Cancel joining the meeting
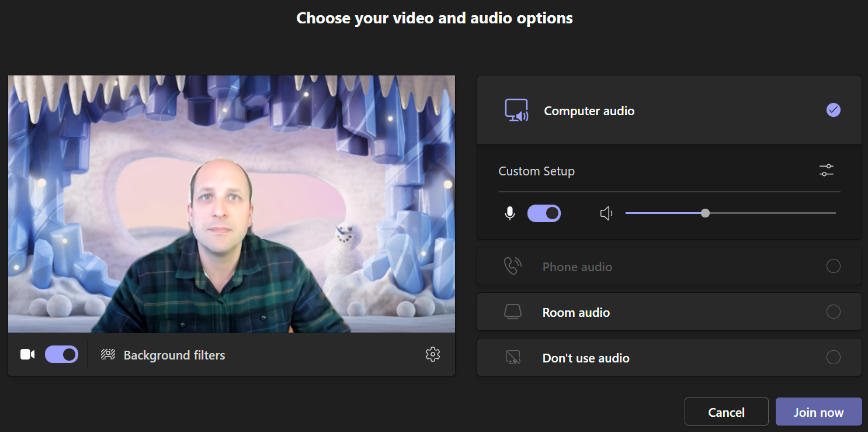868x432 pixels. (726, 412)
